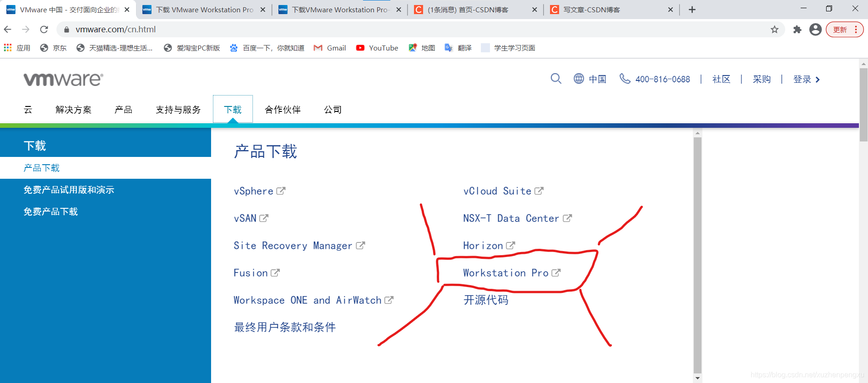Screen dimensions: 868x383
Task: Open the 学生学习页面 bookmark
Action: (508, 48)
